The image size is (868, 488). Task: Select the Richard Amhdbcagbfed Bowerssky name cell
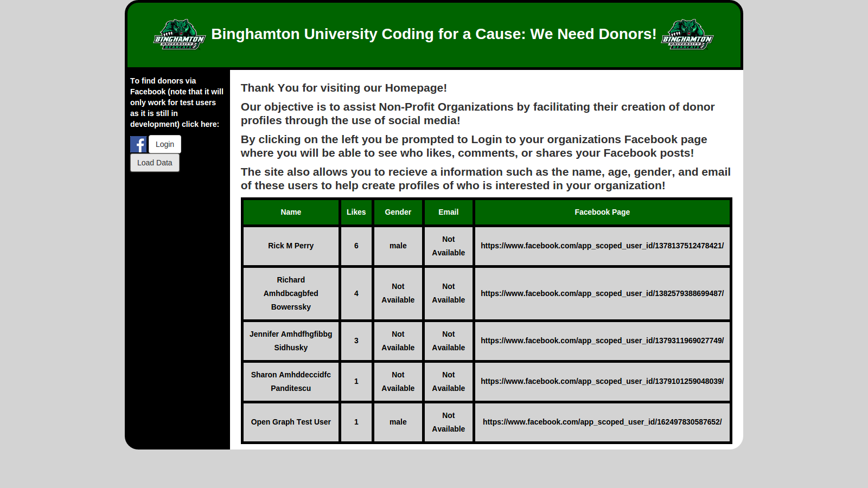(291, 293)
